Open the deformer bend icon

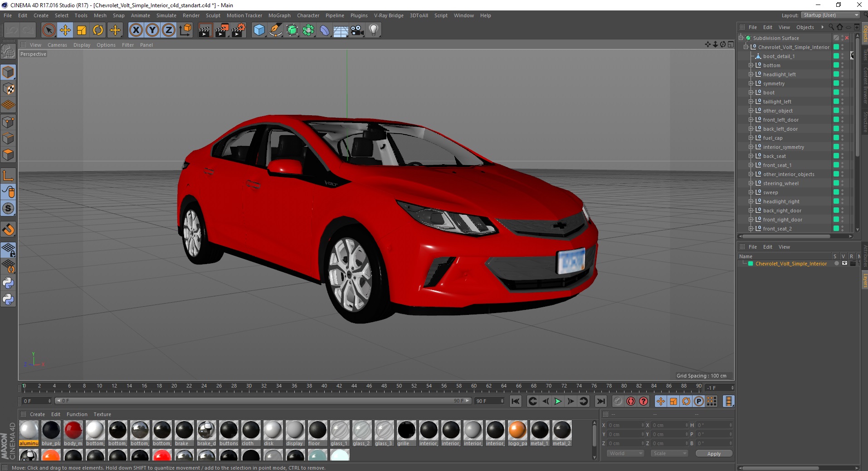pos(325,30)
